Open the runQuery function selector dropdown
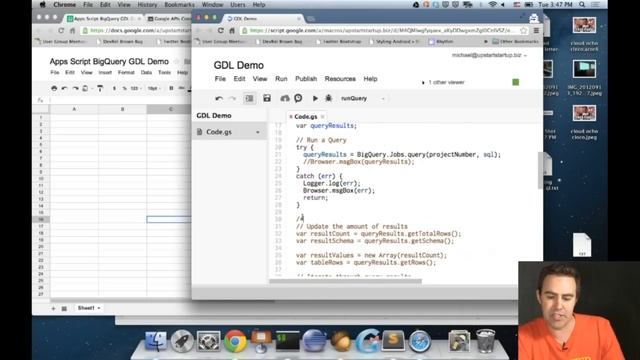Screen dimensions: 640x360 point(363,98)
